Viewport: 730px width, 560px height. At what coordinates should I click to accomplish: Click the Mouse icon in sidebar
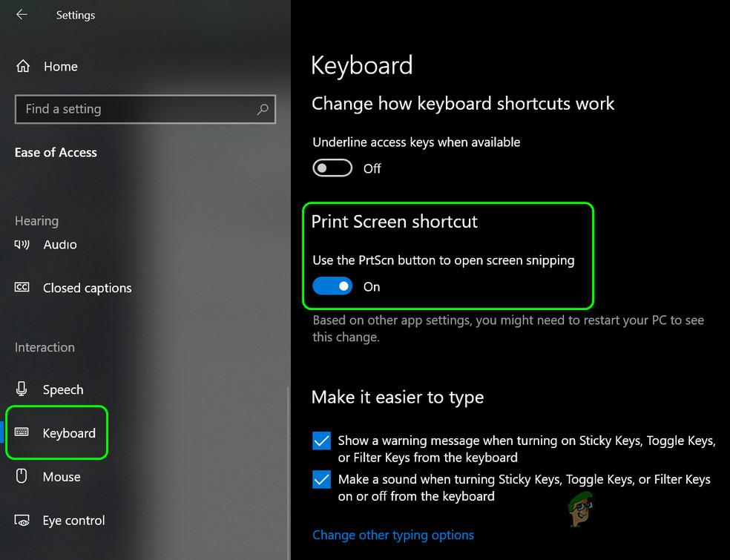(22, 477)
